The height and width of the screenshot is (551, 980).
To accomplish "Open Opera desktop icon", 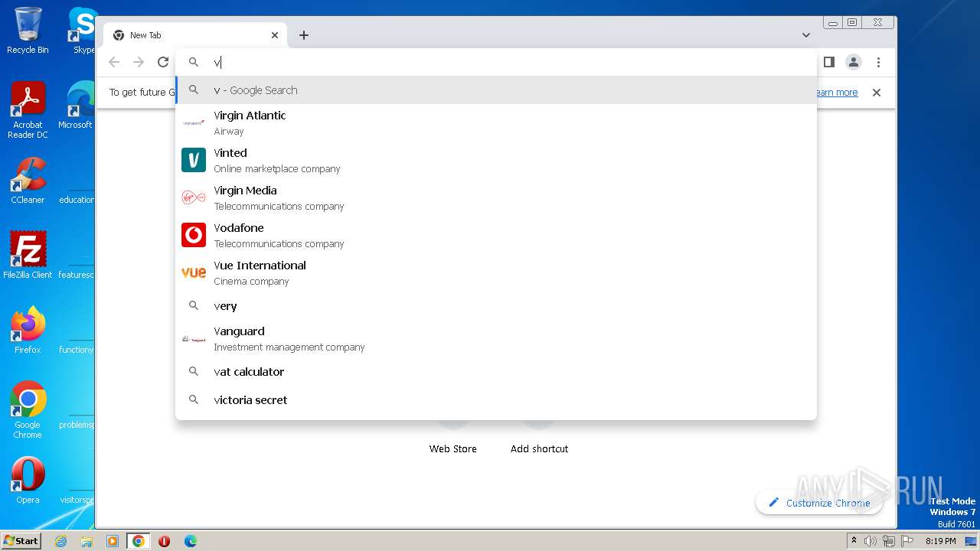I will pos(28,481).
